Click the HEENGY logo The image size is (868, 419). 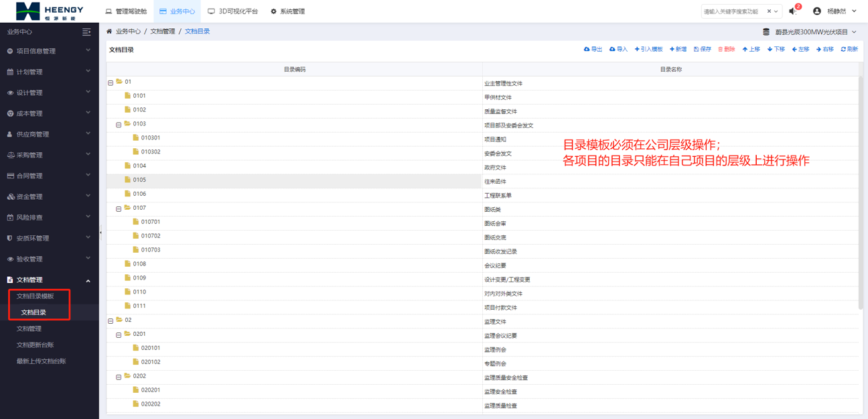pos(49,11)
